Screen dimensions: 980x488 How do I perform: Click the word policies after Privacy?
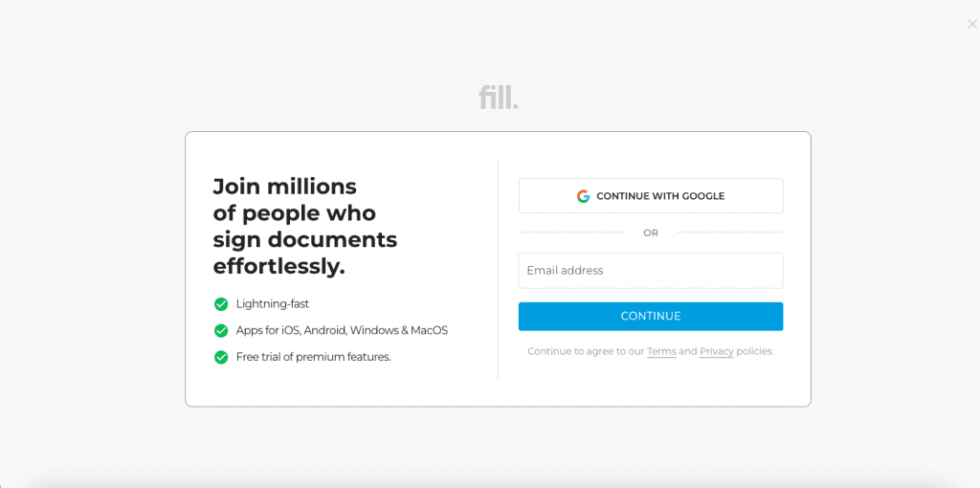755,351
